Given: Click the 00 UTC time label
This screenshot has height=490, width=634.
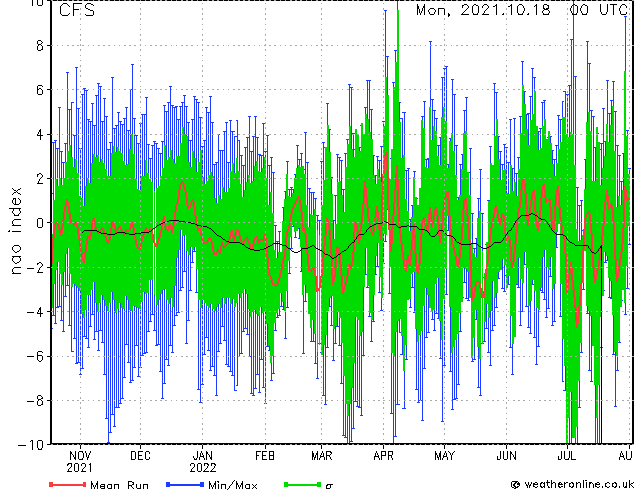Looking at the screenshot, I should (x=599, y=10).
